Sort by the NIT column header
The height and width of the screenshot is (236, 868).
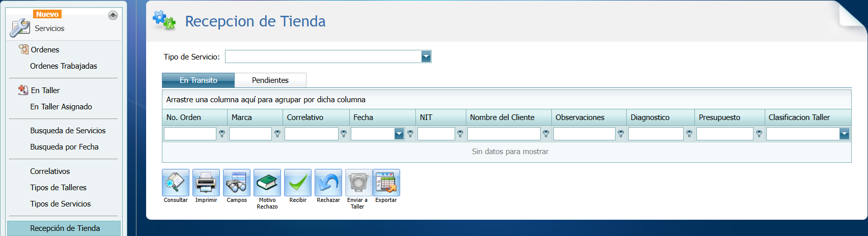441,117
